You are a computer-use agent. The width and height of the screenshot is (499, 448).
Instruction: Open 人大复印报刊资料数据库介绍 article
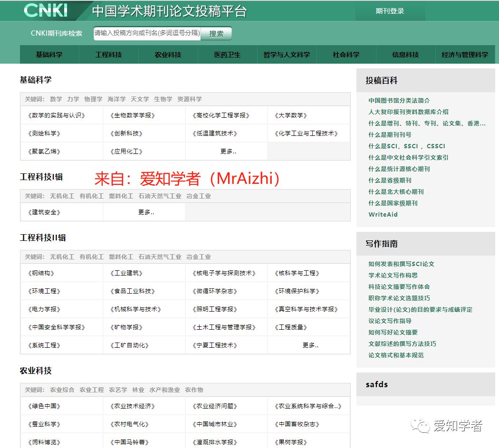tap(408, 112)
